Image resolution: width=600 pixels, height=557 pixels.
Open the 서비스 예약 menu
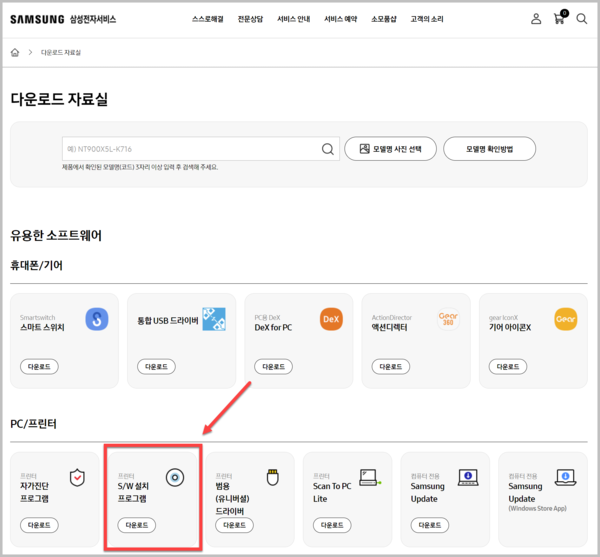(341, 19)
